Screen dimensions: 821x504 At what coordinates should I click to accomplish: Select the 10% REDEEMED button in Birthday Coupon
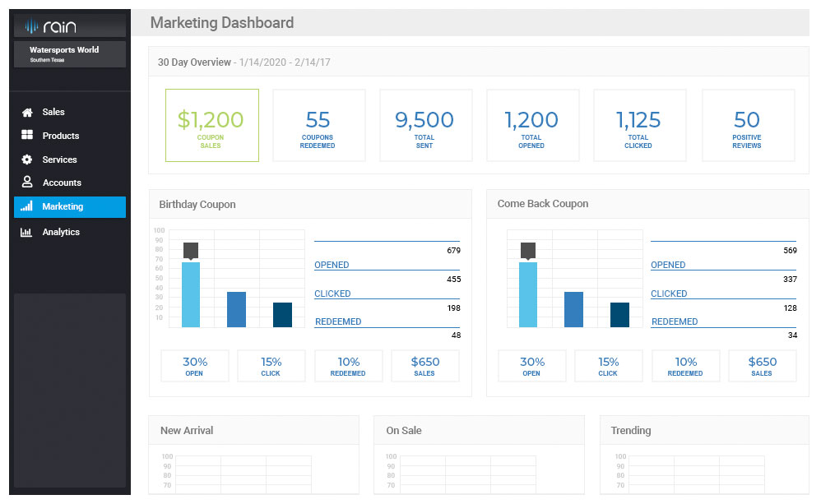tap(348, 365)
